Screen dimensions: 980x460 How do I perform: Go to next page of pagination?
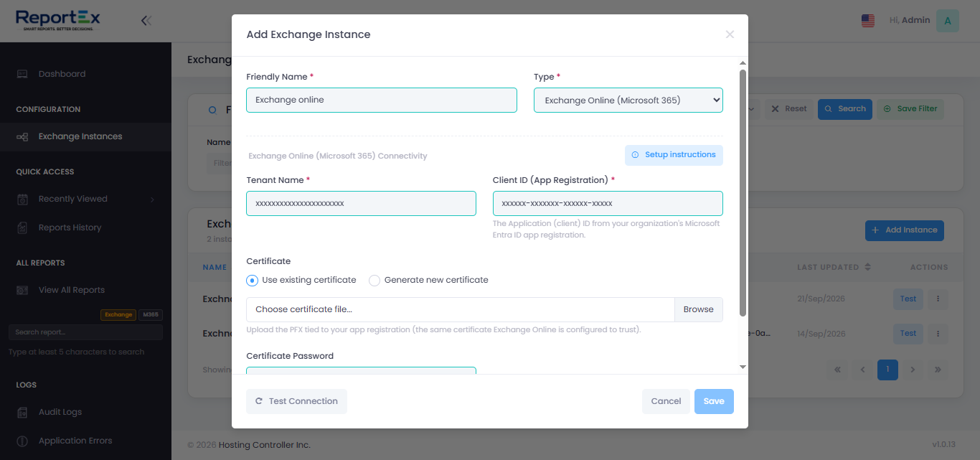point(913,370)
